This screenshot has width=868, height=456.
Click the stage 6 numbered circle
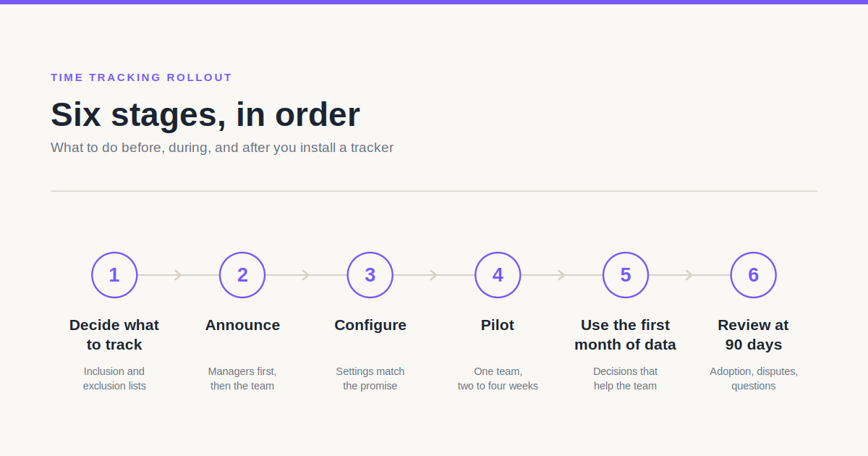pyautogui.click(x=754, y=275)
